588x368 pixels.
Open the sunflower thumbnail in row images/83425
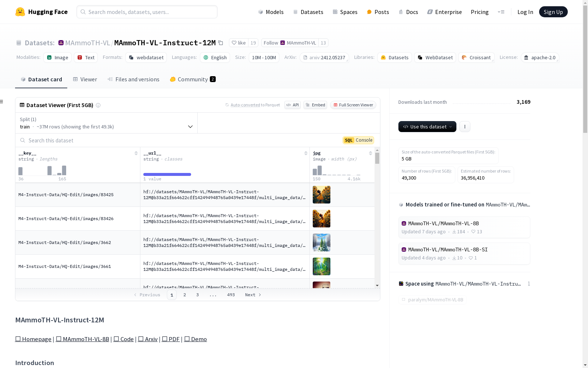coord(322,195)
